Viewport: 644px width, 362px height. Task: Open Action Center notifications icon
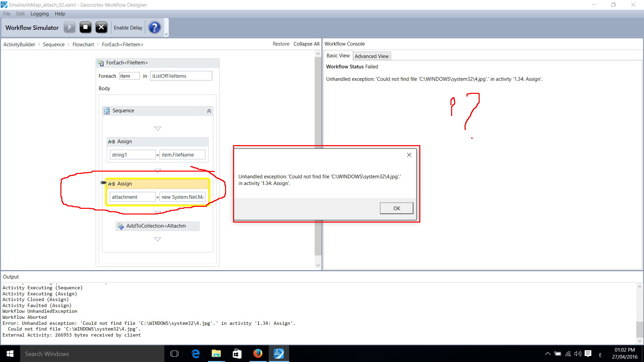coord(588,354)
